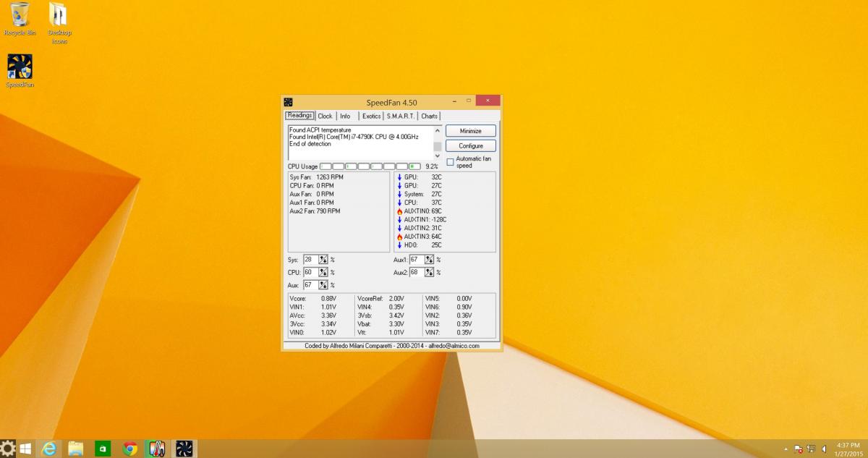
Task: Click the log box scroll up arrow
Action: click(x=437, y=130)
